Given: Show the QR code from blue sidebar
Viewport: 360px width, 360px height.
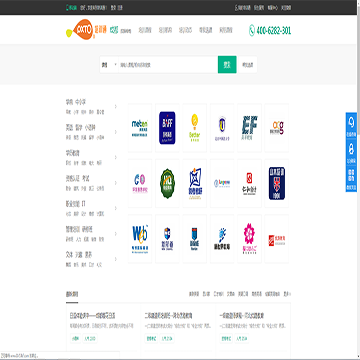Looking at the screenshot, I should point(351,178).
